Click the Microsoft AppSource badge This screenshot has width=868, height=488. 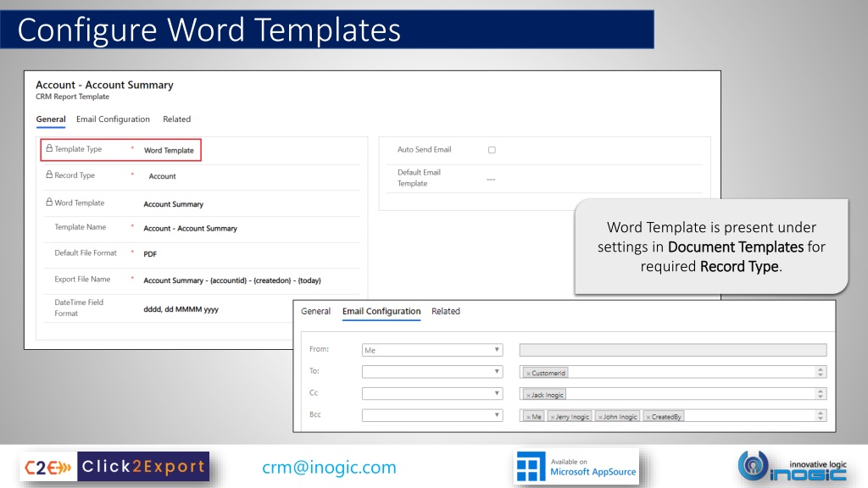(576, 467)
